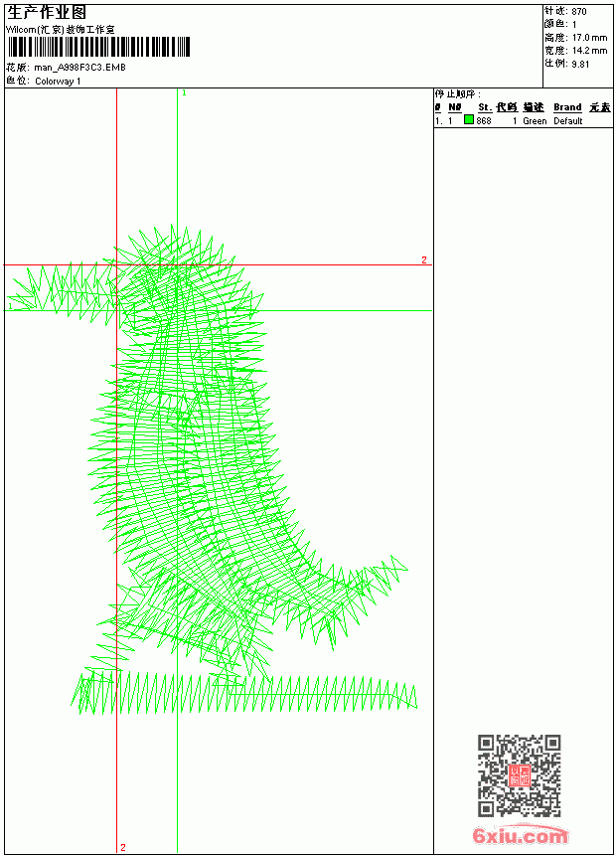The image size is (616, 855).
Task: Select the St. column header
Action: (485, 107)
